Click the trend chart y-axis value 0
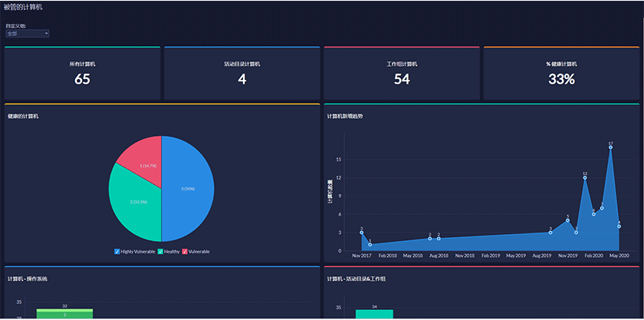 [340, 251]
